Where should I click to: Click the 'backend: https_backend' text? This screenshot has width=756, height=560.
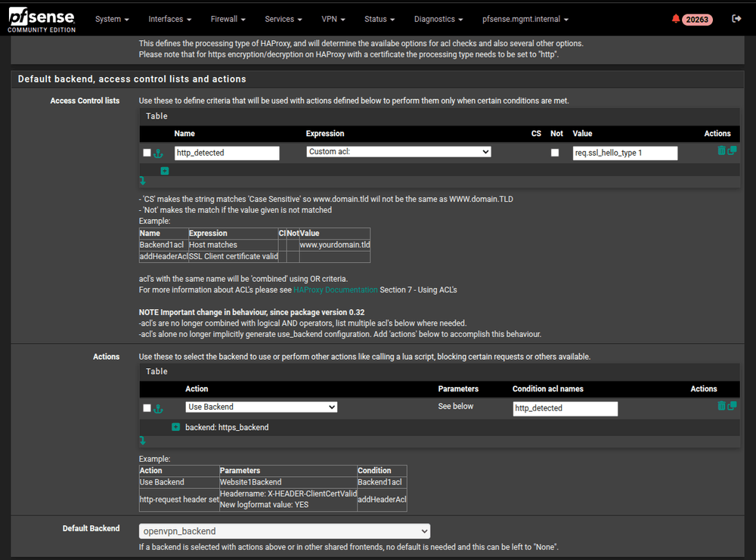point(227,428)
